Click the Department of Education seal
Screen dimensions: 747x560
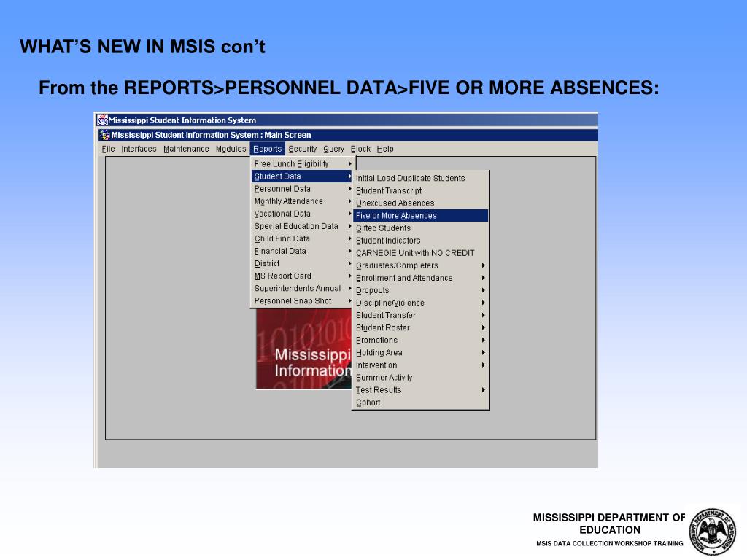point(713,532)
